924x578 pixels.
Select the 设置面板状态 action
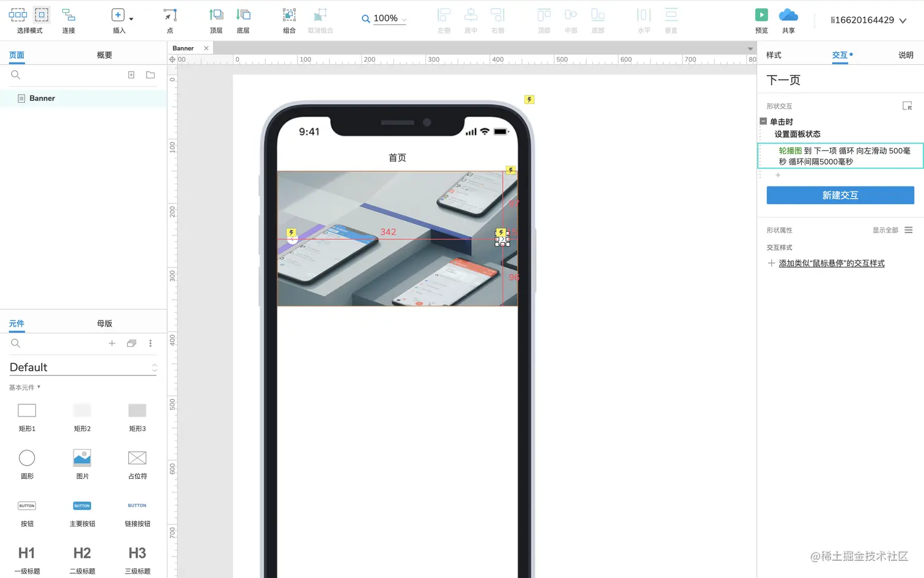coord(798,134)
